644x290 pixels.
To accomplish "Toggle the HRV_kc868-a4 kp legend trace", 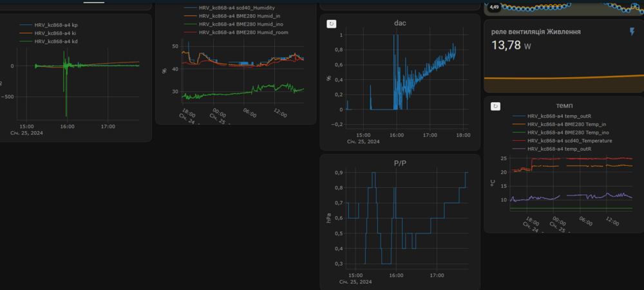I will 56,25.
